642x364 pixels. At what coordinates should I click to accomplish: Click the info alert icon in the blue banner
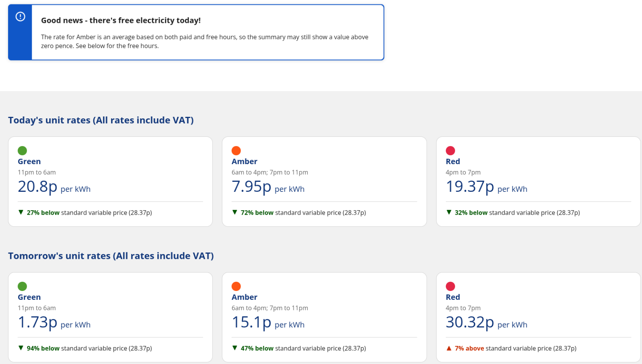click(x=20, y=16)
